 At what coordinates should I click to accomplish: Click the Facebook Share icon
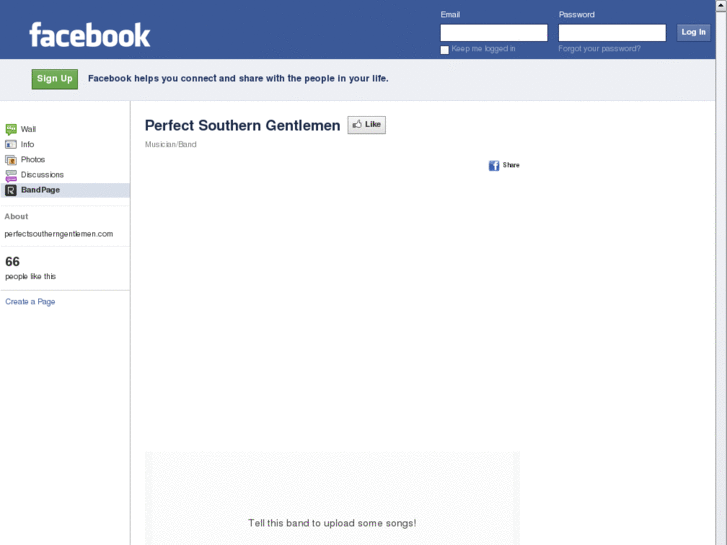[x=494, y=165]
